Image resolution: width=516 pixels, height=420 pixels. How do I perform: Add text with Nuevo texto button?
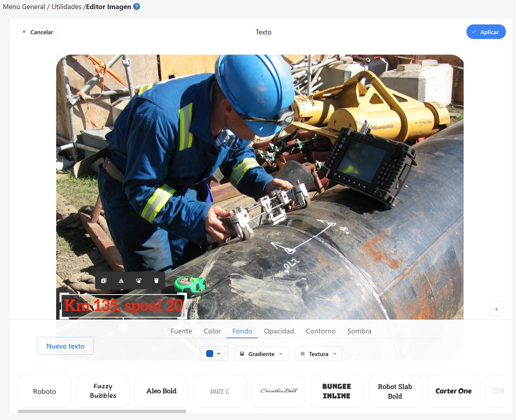point(65,346)
